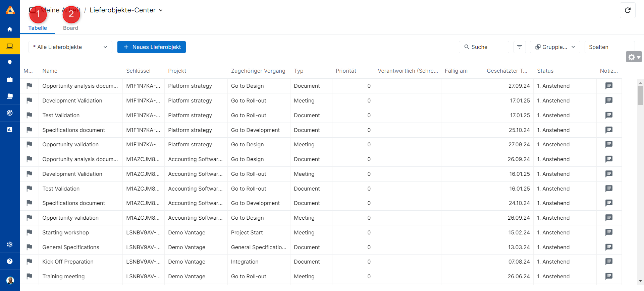Toggle flag marker for Kick Off Preparation
Viewport: 644px width, 291px height.
click(x=30, y=262)
